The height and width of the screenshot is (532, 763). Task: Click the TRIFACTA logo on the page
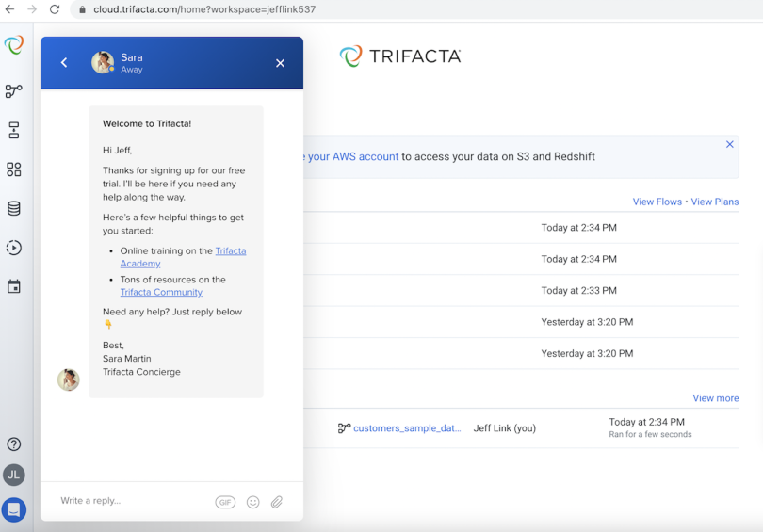pos(400,56)
